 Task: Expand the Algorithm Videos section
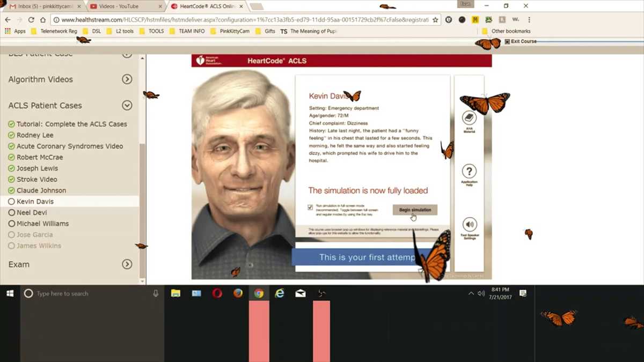click(127, 79)
